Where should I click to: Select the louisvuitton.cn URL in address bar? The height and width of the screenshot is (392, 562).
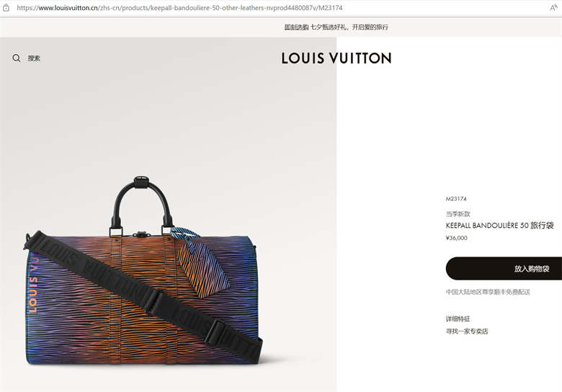coord(179,7)
